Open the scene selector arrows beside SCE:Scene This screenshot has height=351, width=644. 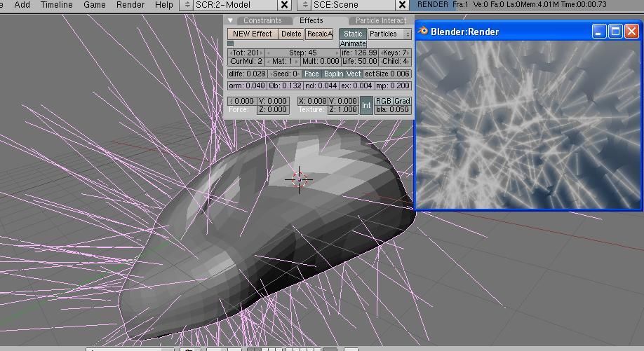(x=304, y=5)
